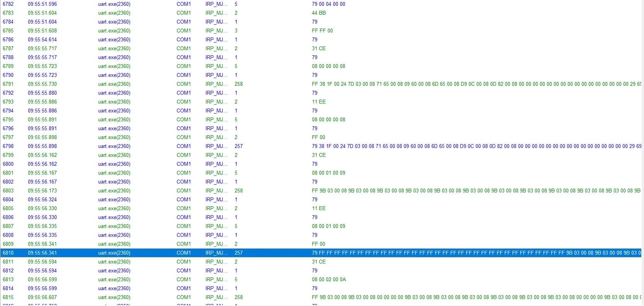Click data '31 CE' in row 6811
The height and width of the screenshot is (306, 644).
pos(319,262)
